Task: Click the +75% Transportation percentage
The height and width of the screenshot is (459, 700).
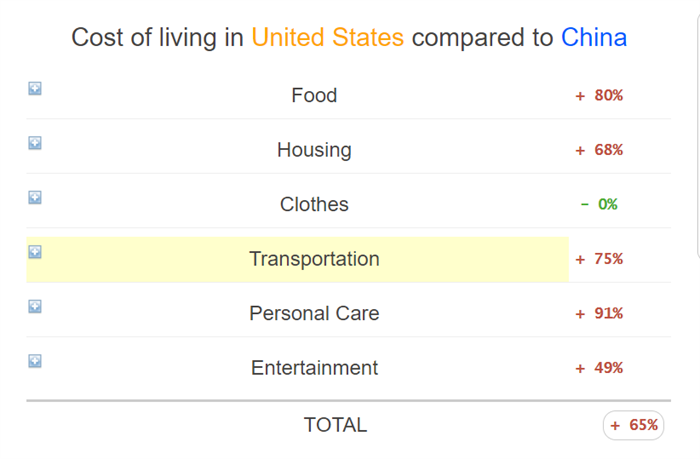Action: [599, 259]
